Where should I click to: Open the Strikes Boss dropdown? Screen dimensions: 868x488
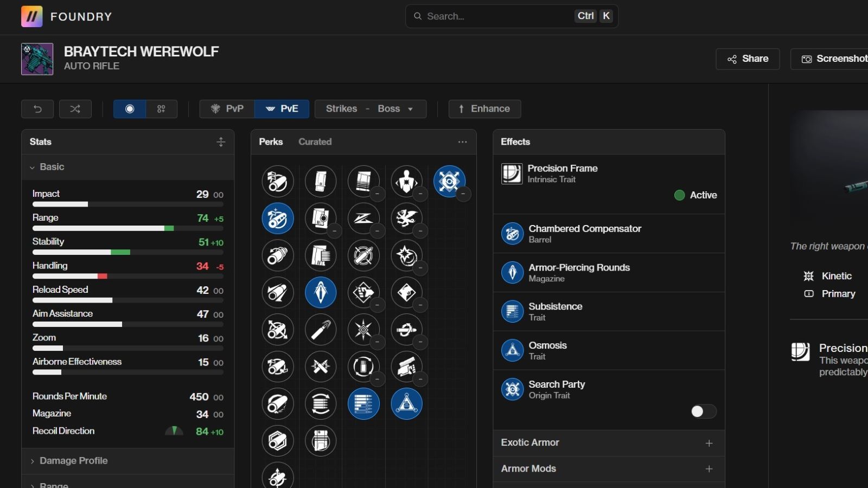(370, 109)
